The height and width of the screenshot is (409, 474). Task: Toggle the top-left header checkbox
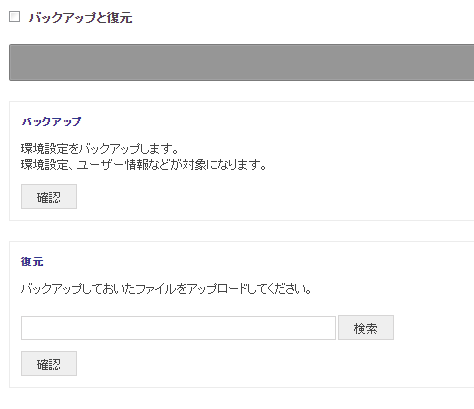(x=14, y=17)
